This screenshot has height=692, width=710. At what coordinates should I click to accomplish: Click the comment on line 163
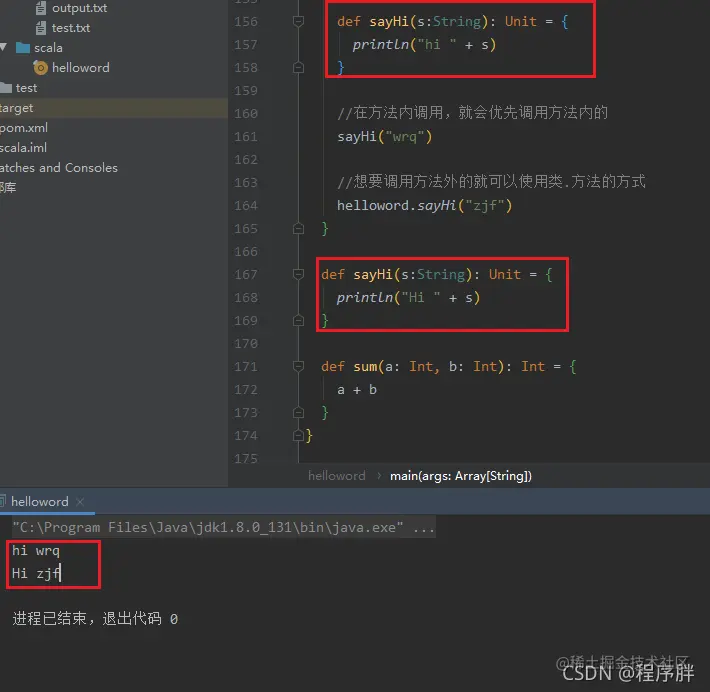[491, 182]
